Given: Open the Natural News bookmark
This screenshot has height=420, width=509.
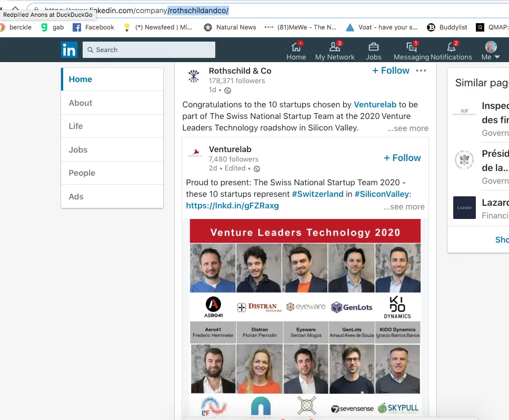Looking at the screenshot, I should [230, 27].
